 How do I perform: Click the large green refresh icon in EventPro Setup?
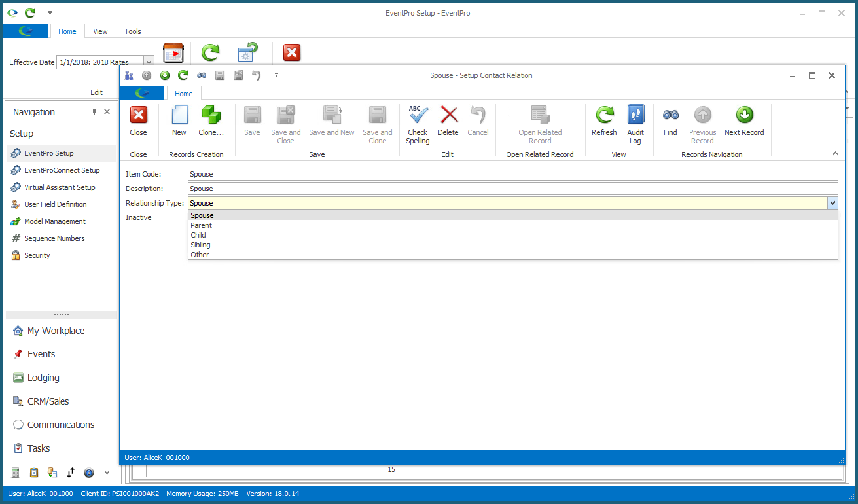click(210, 52)
